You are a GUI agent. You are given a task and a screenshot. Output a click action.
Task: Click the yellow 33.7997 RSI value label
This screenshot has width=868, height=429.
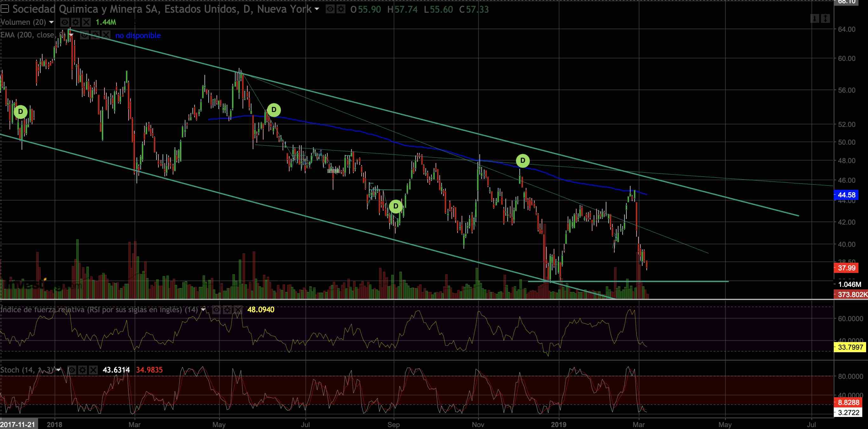coord(850,347)
